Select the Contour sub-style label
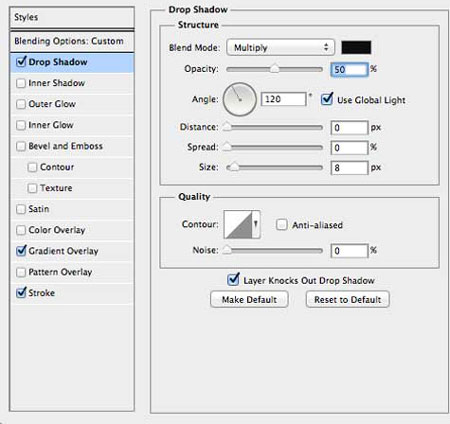 (57, 167)
